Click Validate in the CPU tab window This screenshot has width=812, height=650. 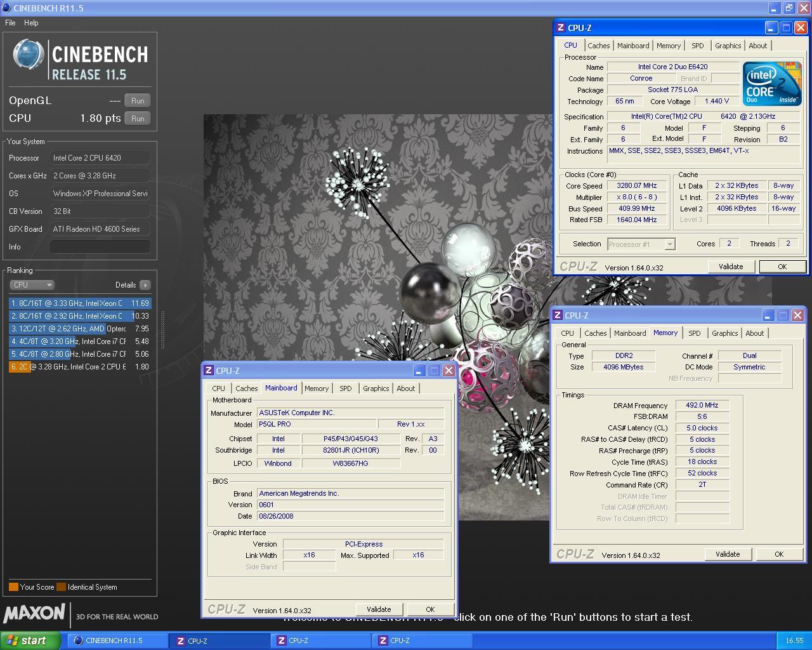[x=731, y=267]
